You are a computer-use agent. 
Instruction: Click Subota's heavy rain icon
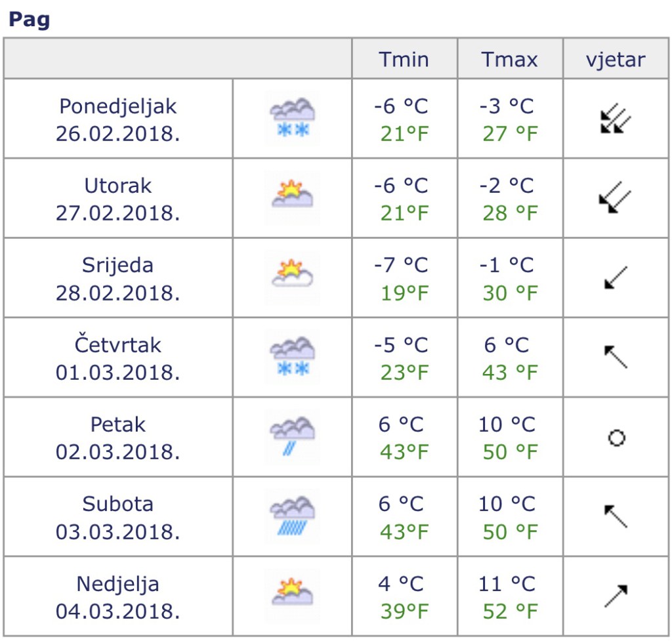click(293, 516)
